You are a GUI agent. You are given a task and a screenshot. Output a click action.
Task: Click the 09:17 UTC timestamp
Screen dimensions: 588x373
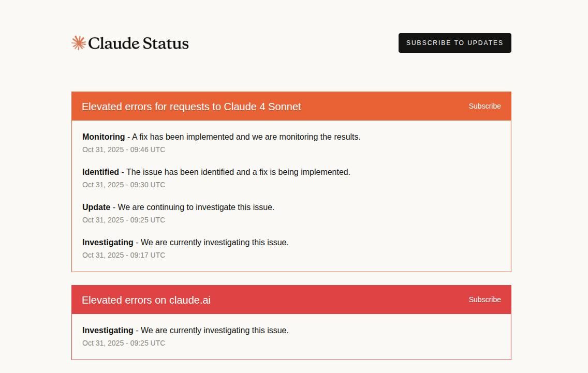click(124, 256)
